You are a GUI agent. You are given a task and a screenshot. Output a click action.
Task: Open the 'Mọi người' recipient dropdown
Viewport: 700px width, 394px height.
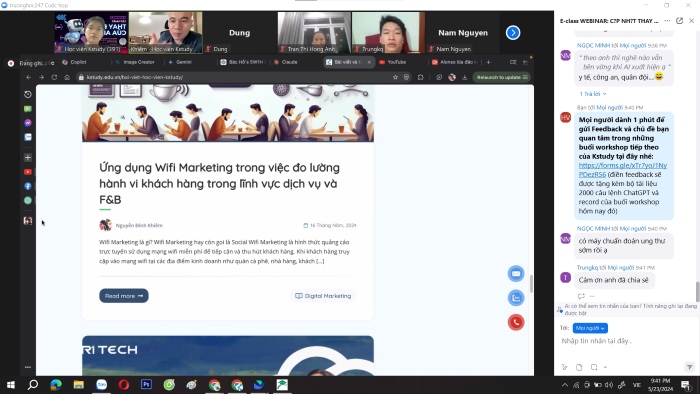(x=590, y=328)
